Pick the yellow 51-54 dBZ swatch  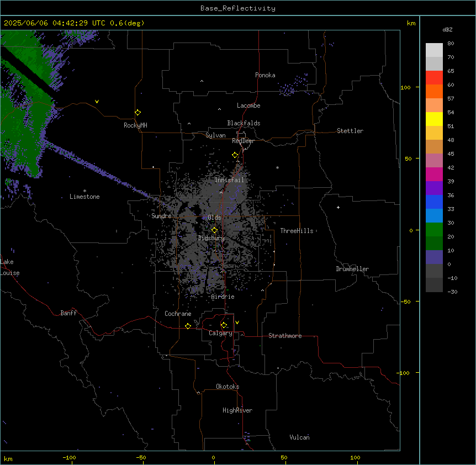coord(434,119)
